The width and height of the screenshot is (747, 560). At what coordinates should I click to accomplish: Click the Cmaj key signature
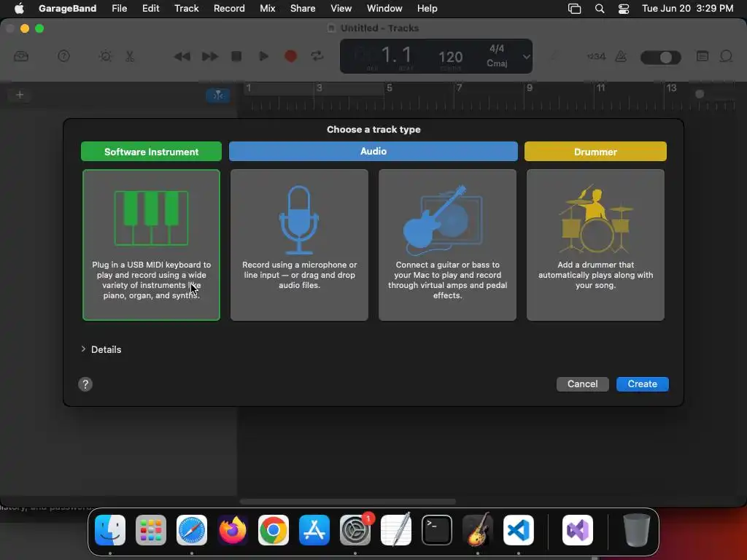coord(497,63)
